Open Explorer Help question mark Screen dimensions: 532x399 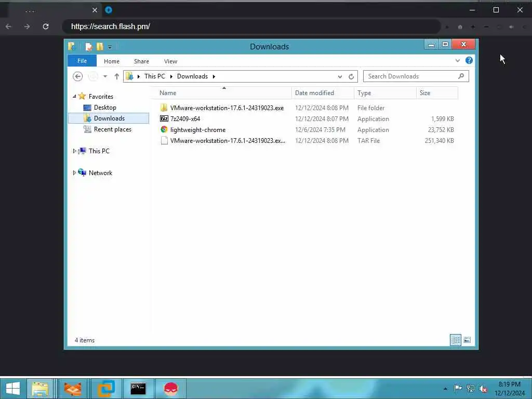469,60
